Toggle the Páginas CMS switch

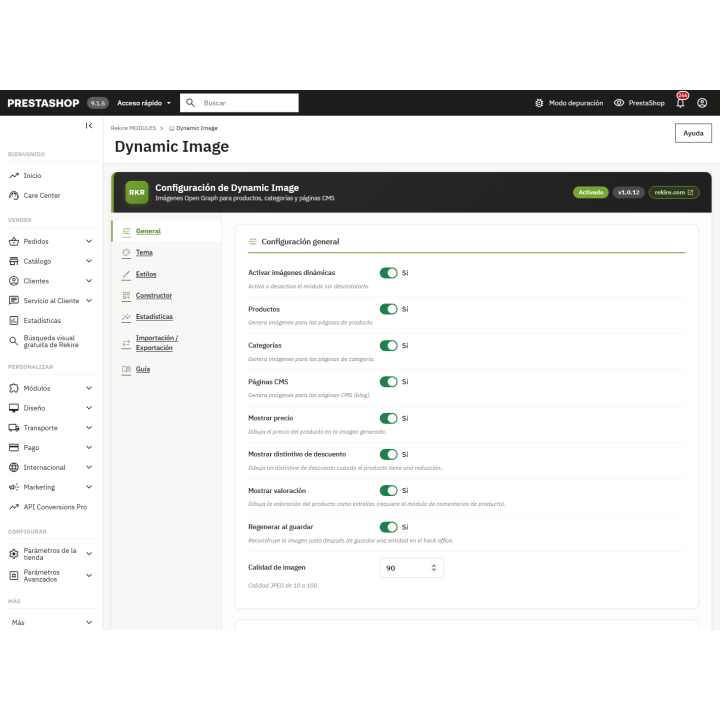[x=388, y=382]
